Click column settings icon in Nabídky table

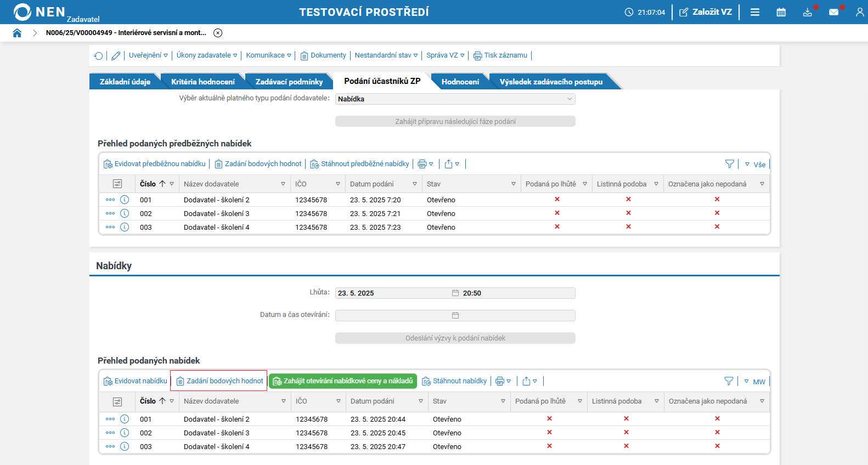[x=117, y=401]
